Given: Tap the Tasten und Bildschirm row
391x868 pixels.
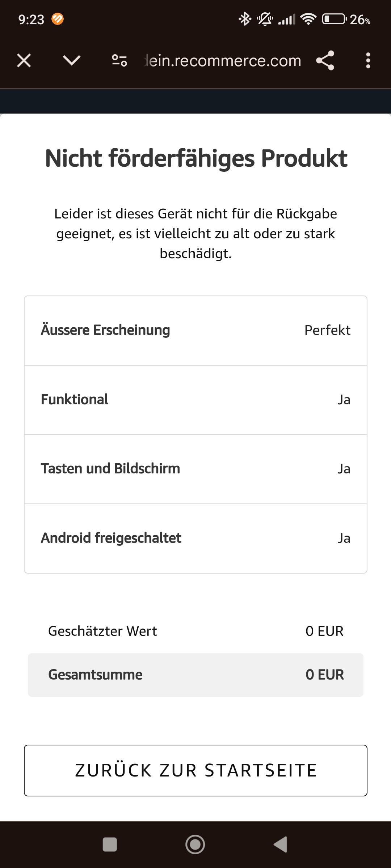Looking at the screenshot, I should 195,469.
